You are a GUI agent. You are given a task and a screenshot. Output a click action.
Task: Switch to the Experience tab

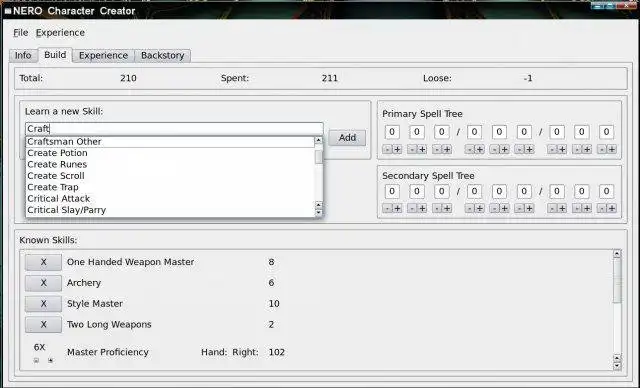pyautogui.click(x=103, y=55)
